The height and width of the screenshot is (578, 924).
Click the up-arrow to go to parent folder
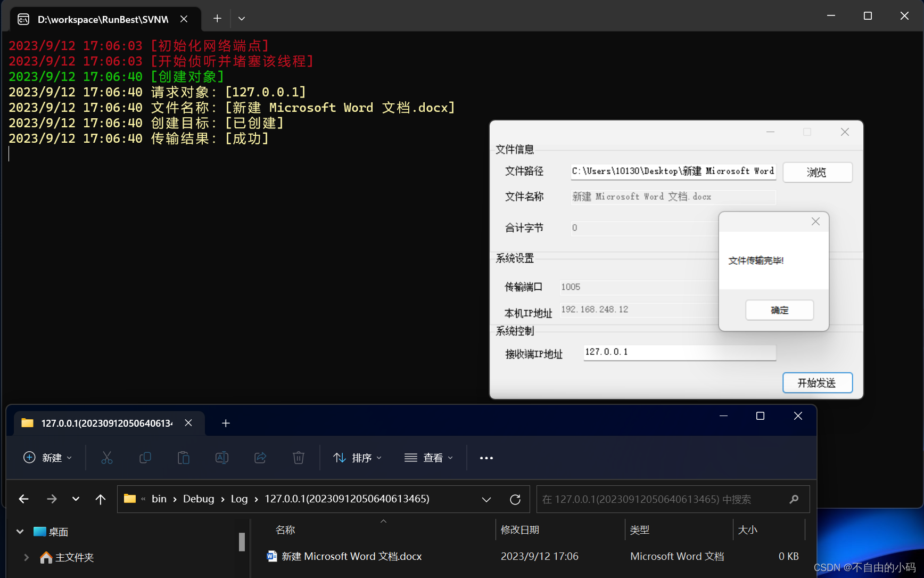click(101, 499)
